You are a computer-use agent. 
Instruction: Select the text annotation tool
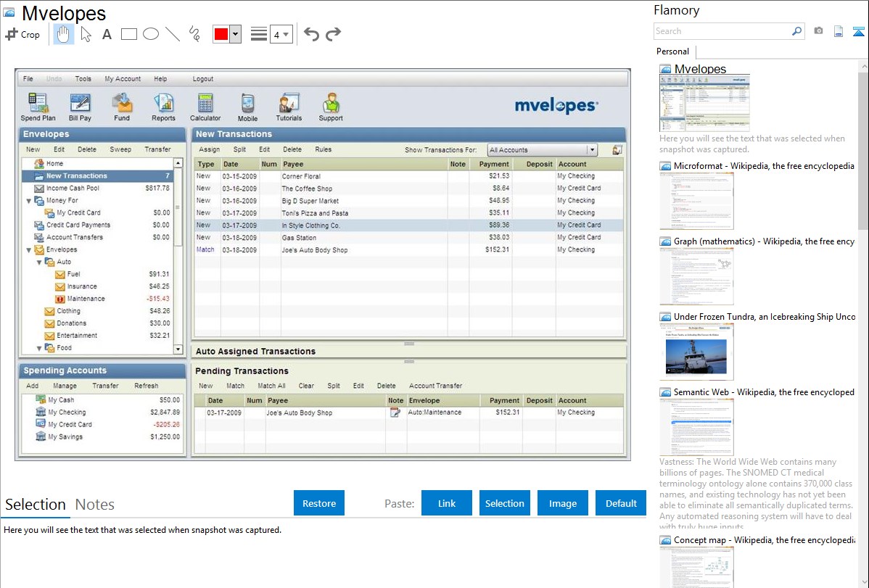point(107,34)
